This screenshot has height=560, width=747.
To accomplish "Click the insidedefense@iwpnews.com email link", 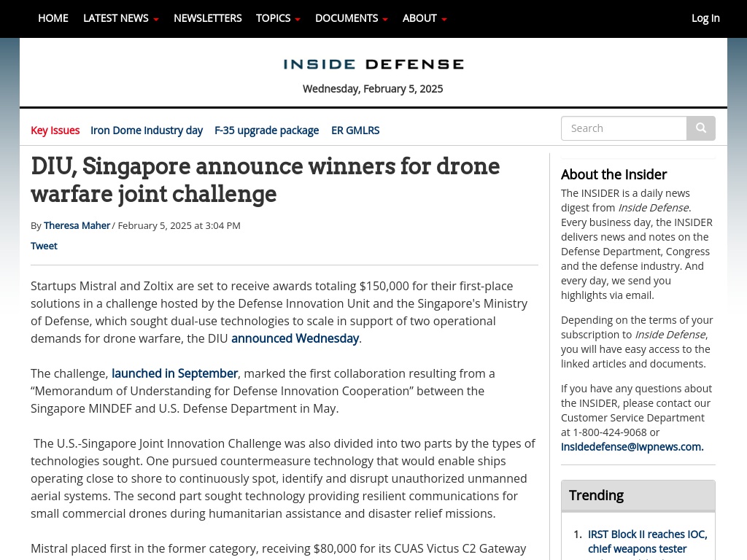I will 632,447.
